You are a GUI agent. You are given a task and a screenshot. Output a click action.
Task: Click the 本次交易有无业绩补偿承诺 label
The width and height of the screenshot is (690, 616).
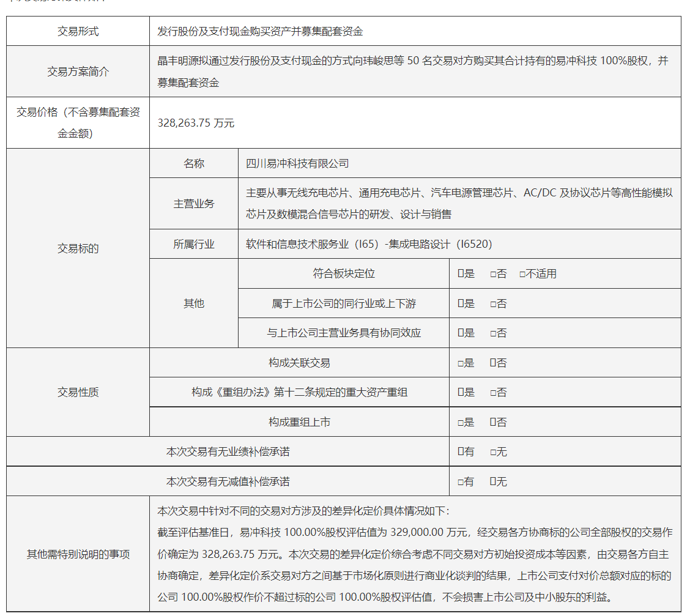(x=228, y=452)
